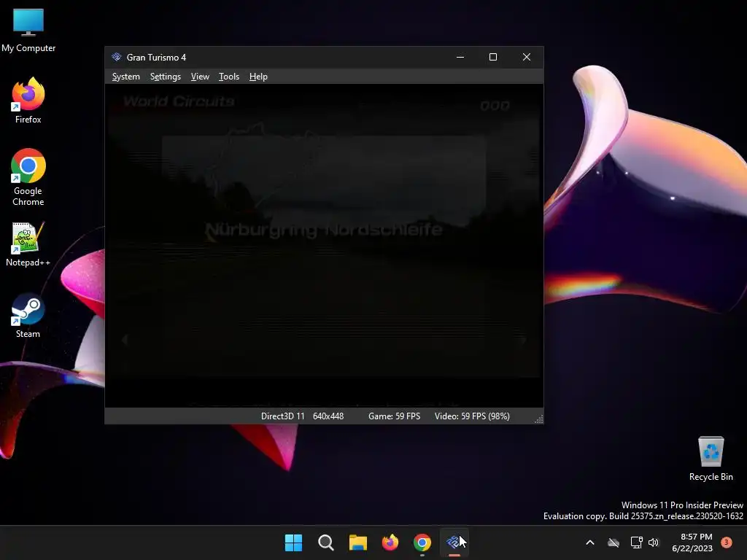747x560 pixels.
Task: Select the My Computer desktop icon
Action: point(28,30)
